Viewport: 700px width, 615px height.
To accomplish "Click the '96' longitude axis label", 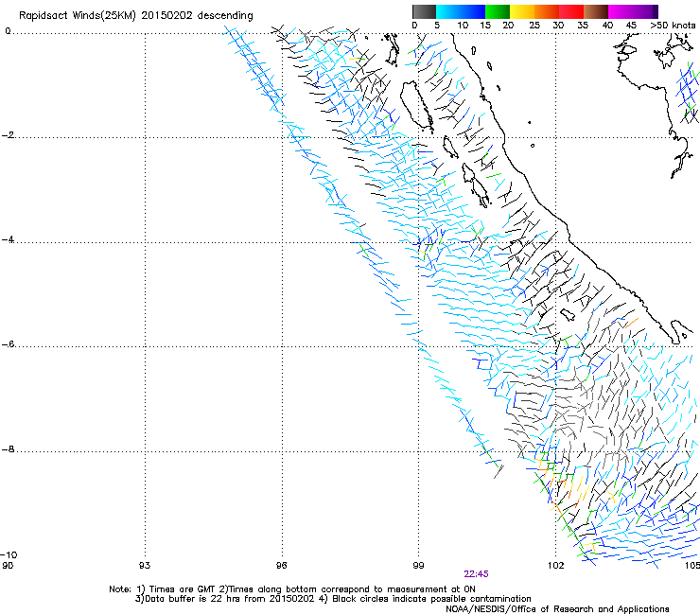I will tap(281, 566).
